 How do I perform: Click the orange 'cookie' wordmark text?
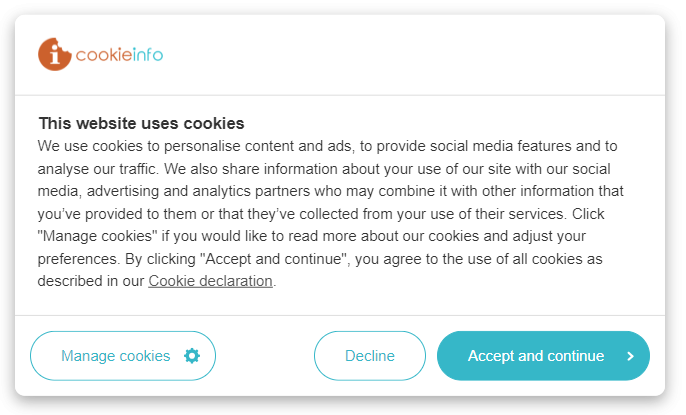click(x=104, y=55)
